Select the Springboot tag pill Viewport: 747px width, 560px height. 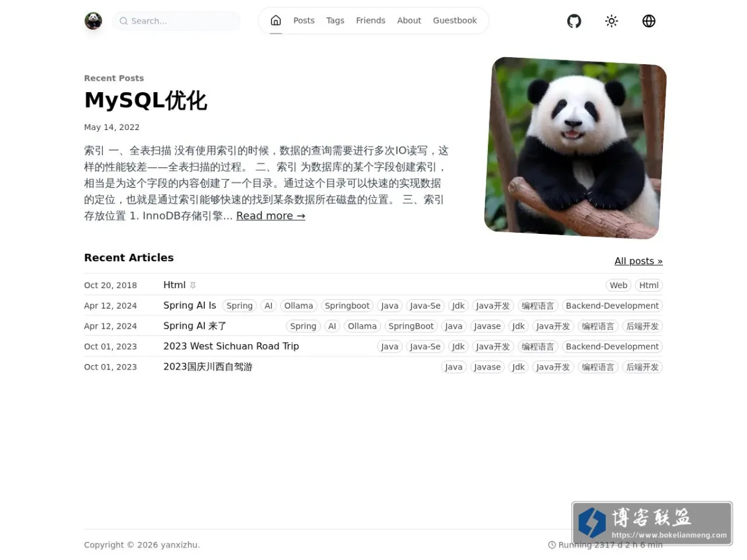(347, 306)
